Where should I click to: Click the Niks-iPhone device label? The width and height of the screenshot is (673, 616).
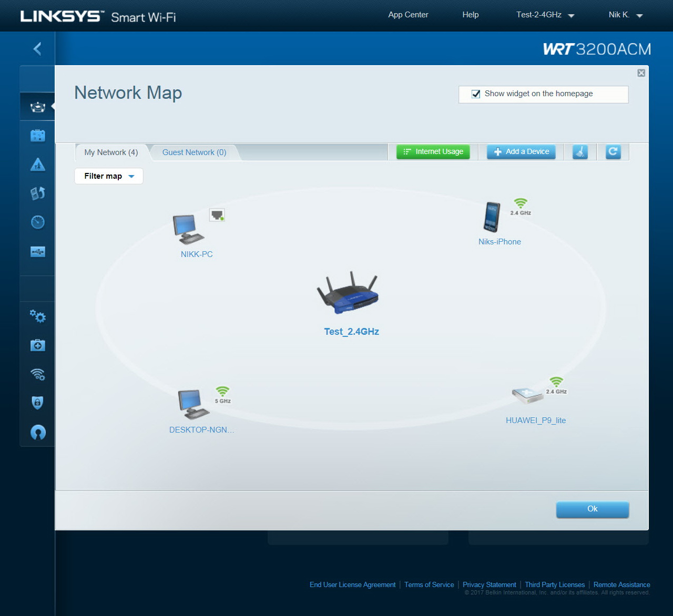coord(499,242)
